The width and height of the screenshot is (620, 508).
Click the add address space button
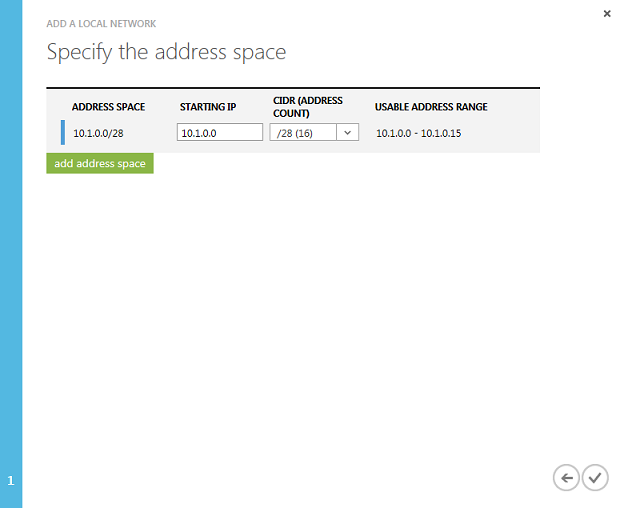(100, 163)
